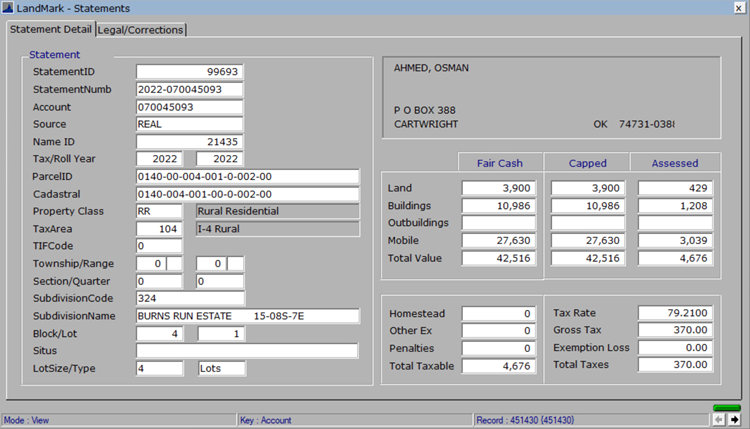Image resolution: width=750 pixels, height=429 pixels.
Task: Click the zip code 74731-038
Action: [x=647, y=124]
